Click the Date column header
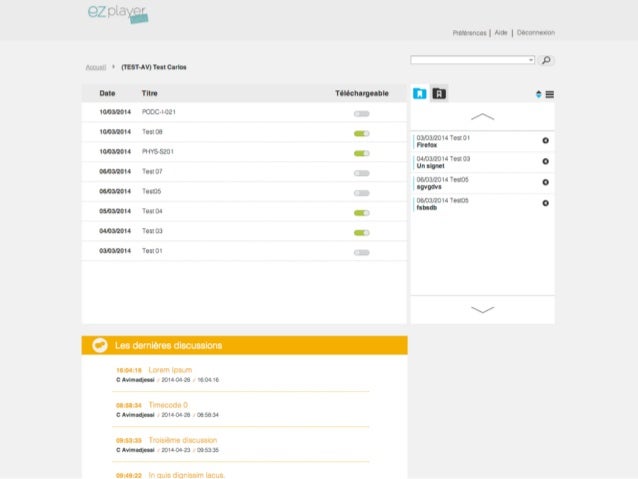The height and width of the screenshot is (479, 638). [x=107, y=93]
